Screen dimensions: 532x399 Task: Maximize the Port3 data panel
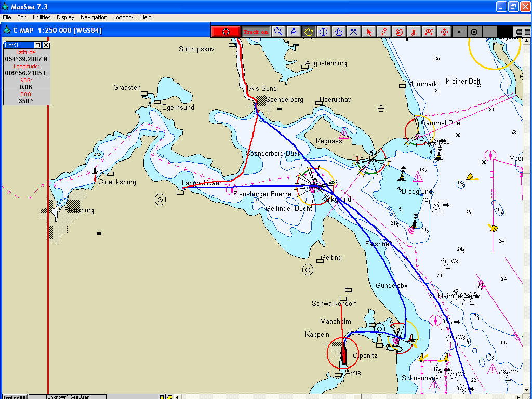click(38, 45)
